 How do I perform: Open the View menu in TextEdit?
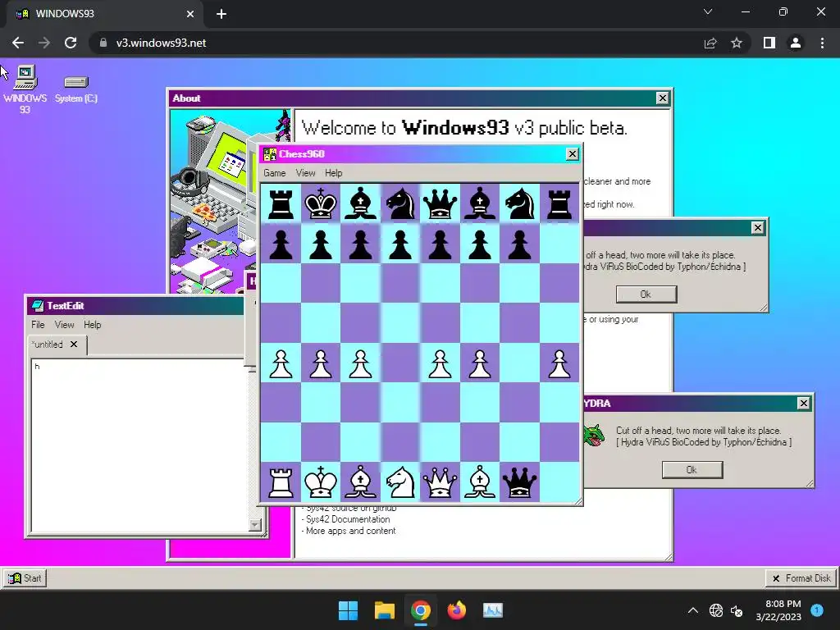pos(64,325)
